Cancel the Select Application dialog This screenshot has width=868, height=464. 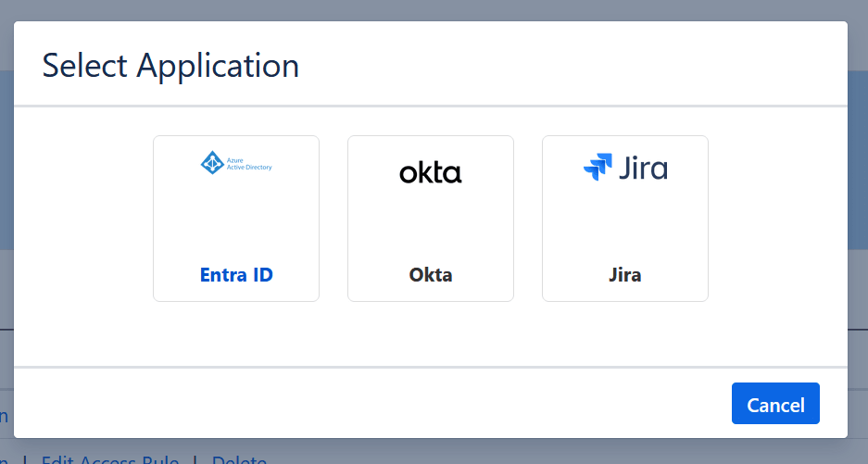(x=775, y=404)
